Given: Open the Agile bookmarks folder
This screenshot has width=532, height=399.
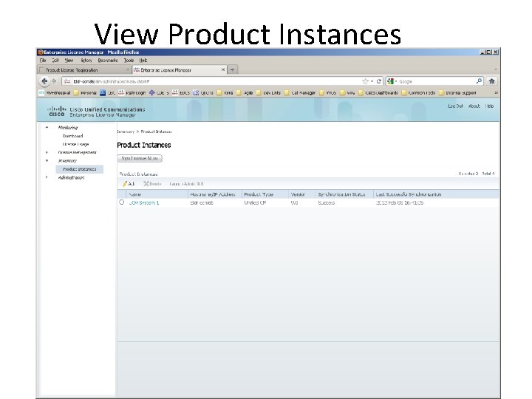Looking at the screenshot, I should click(x=245, y=92).
